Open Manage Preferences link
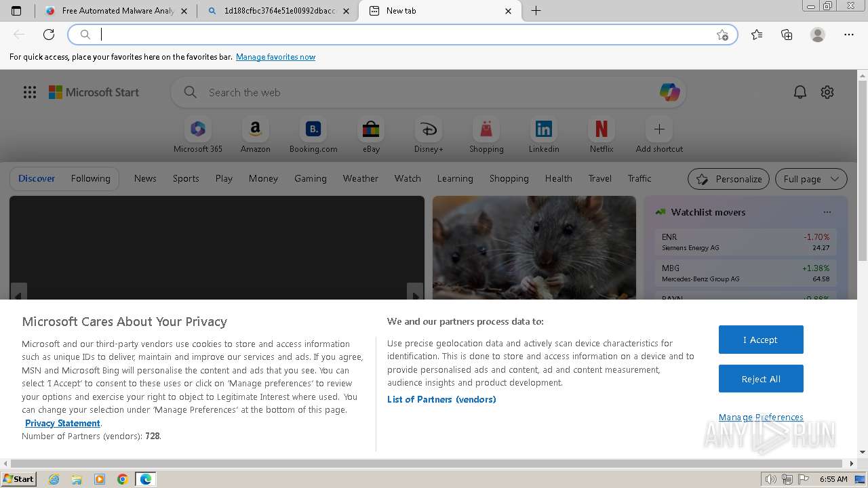The height and width of the screenshot is (488, 868). click(761, 417)
